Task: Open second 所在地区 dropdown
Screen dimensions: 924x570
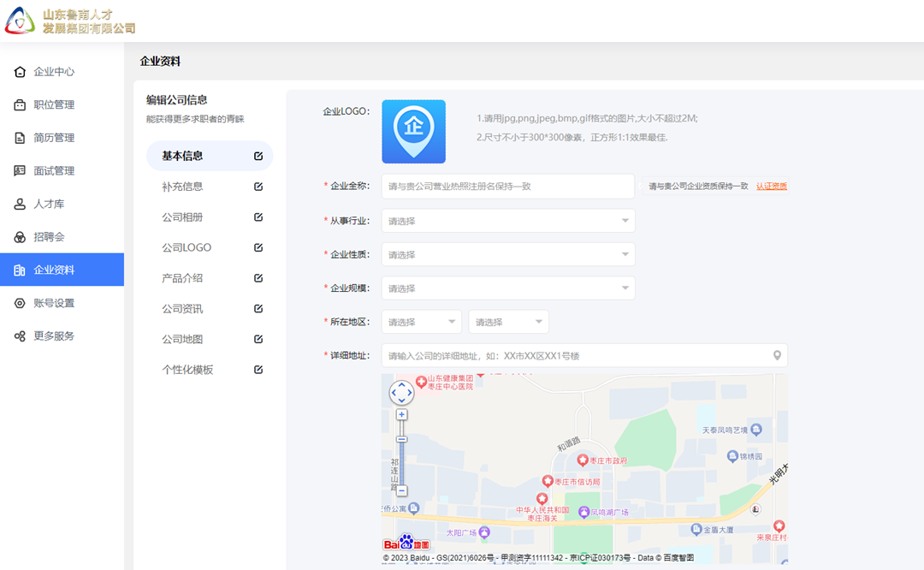Action: tap(508, 322)
